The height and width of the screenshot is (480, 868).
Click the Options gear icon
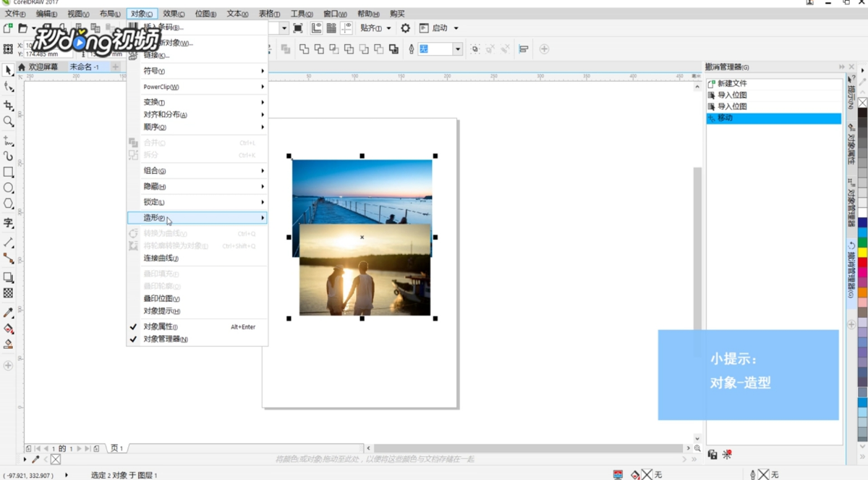[x=405, y=28]
